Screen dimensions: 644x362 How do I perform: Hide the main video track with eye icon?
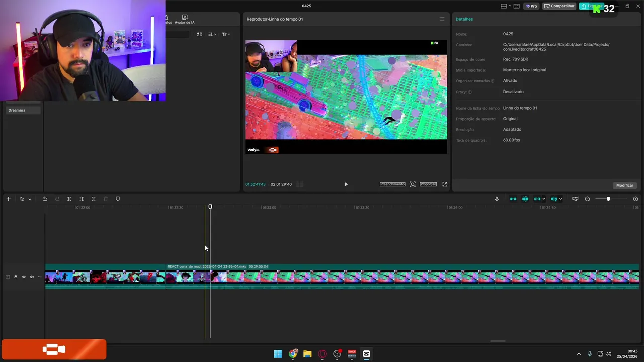pos(24,277)
